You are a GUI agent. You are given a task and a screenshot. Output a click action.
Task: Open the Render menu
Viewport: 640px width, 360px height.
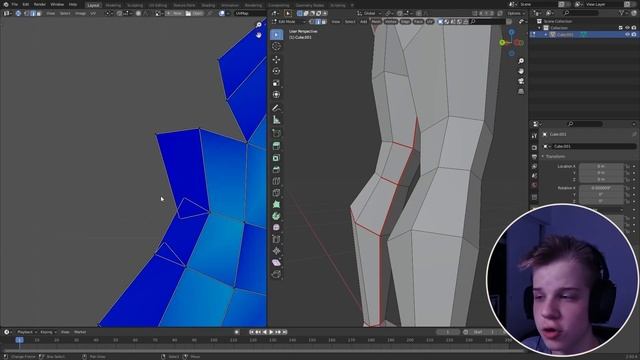pyautogui.click(x=40, y=4)
